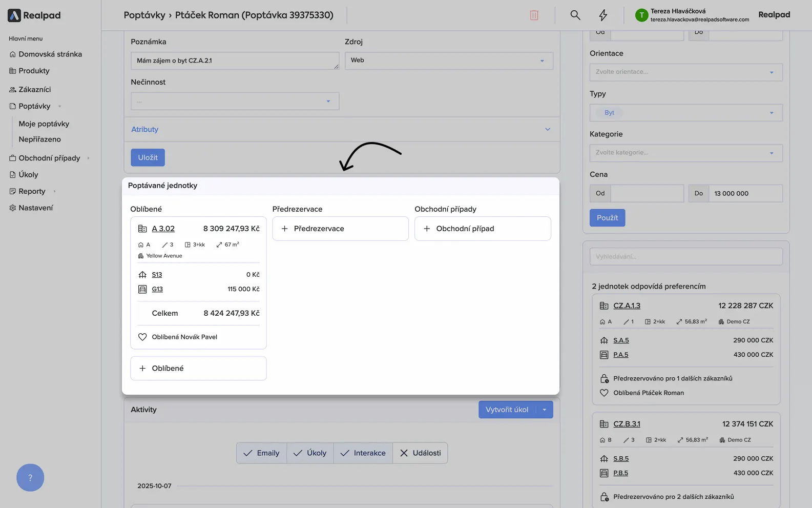Toggle the Emaily activity filter
The width and height of the screenshot is (812, 508).
click(261, 453)
